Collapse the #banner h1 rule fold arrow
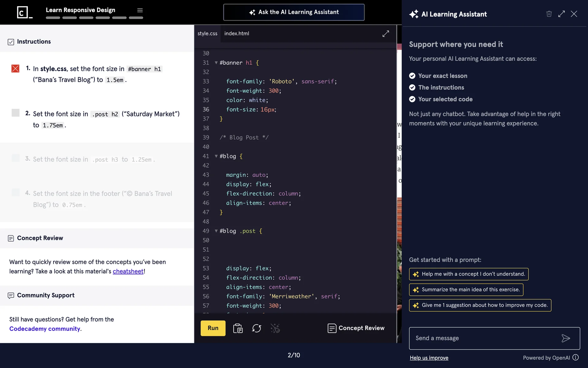The width and height of the screenshot is (588, 368). [x=216, y=63]
